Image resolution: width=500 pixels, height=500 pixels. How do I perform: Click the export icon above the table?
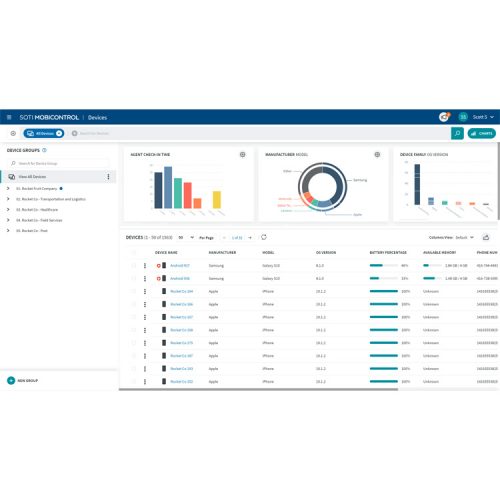(486, 237)
